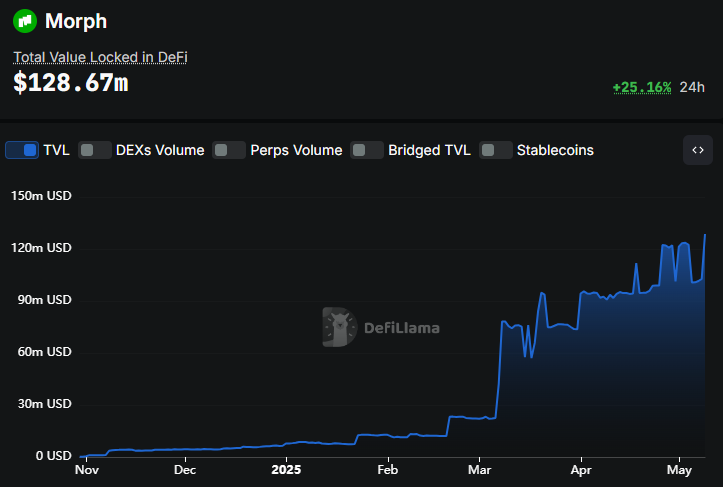This screenshot has height=487, width=723.
Task: Open the embed chart code button
Action: (x=698, y=150)
